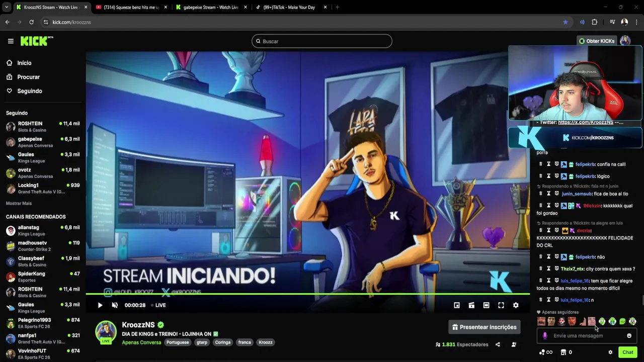Unmute the stream with the speaker icon

115,305
